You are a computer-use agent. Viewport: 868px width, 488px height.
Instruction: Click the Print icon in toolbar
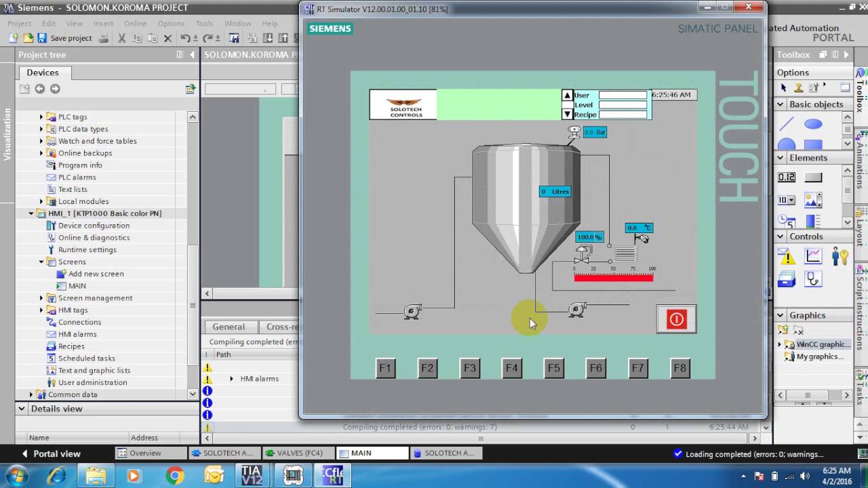(x=104, y=38)
